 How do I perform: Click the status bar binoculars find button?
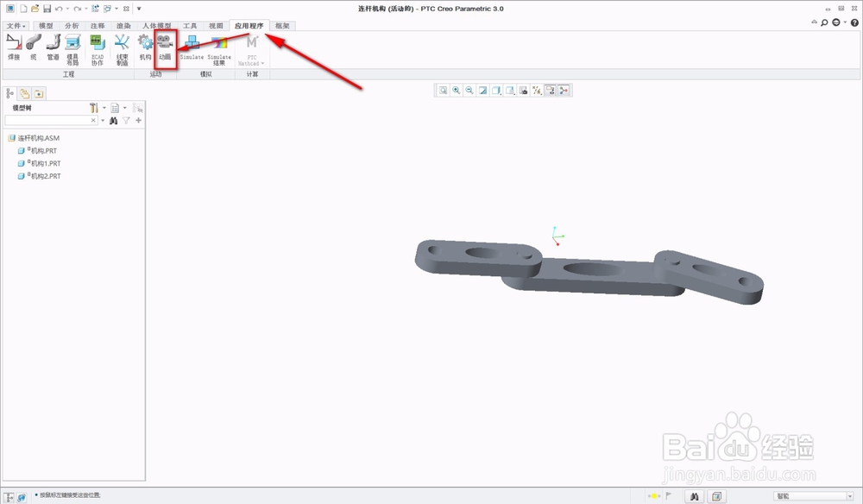click(694, 496)
